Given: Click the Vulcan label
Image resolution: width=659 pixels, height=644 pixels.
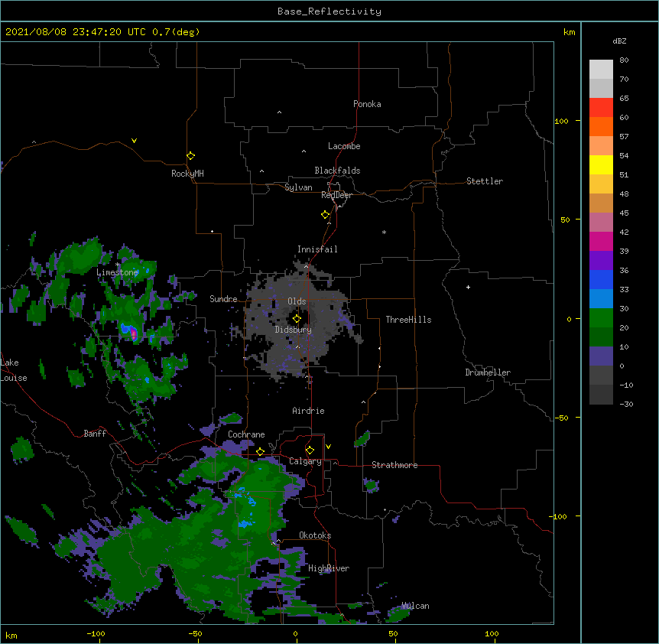Looking at the screenshot, I should coord(416,606).
